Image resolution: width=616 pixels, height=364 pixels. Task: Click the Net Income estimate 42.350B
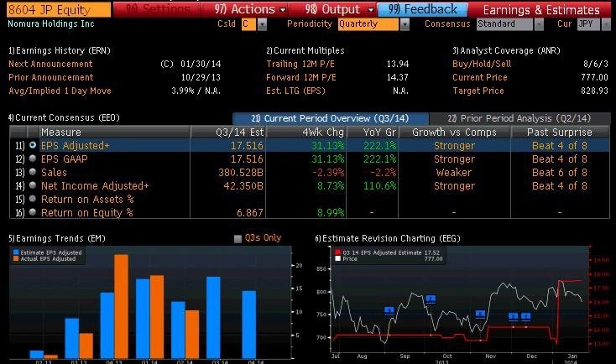pos(243,185)
